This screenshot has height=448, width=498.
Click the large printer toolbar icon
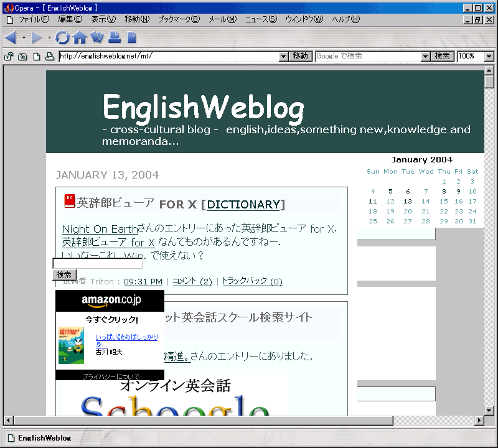(115, 37)
